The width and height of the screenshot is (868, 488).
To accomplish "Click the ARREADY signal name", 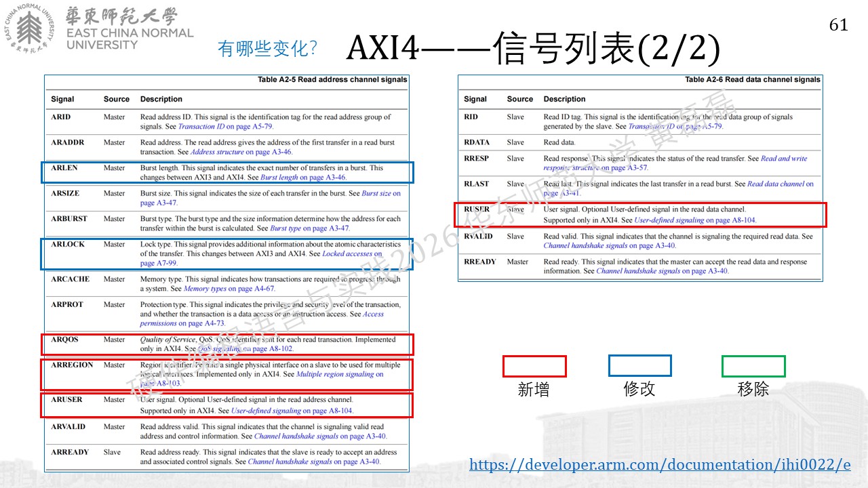I will point(71,452).
